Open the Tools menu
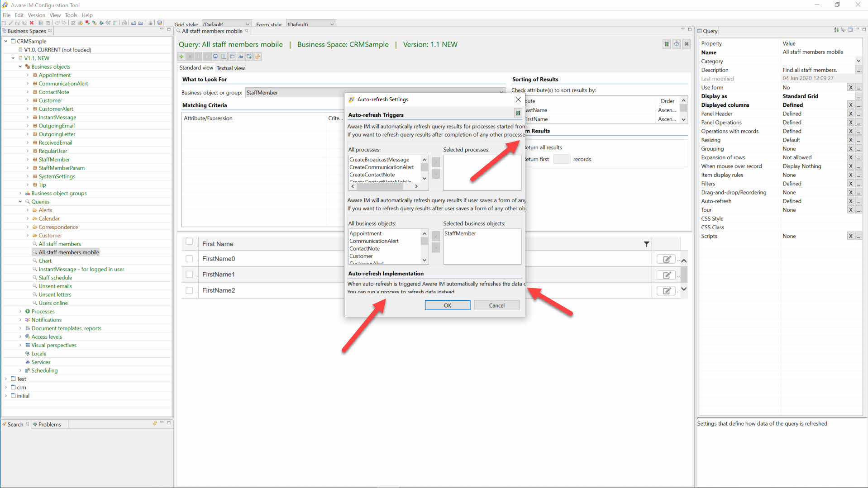 tap(71, 15)
